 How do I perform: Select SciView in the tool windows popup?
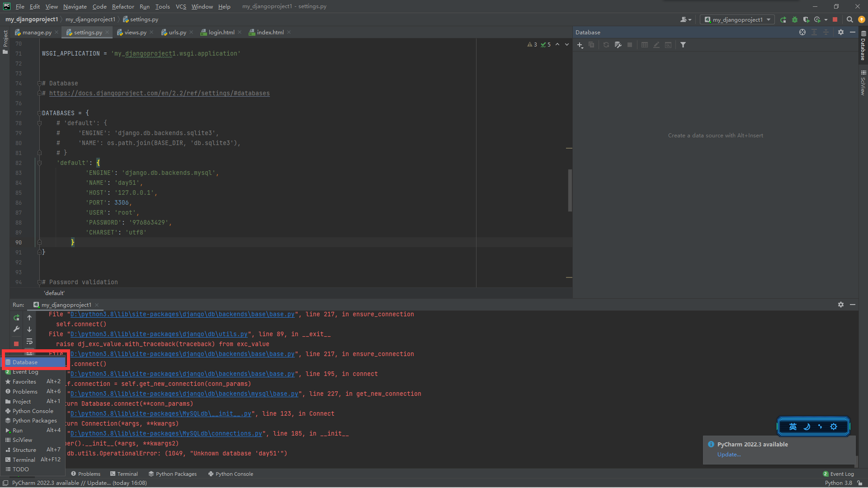(34, 440)
